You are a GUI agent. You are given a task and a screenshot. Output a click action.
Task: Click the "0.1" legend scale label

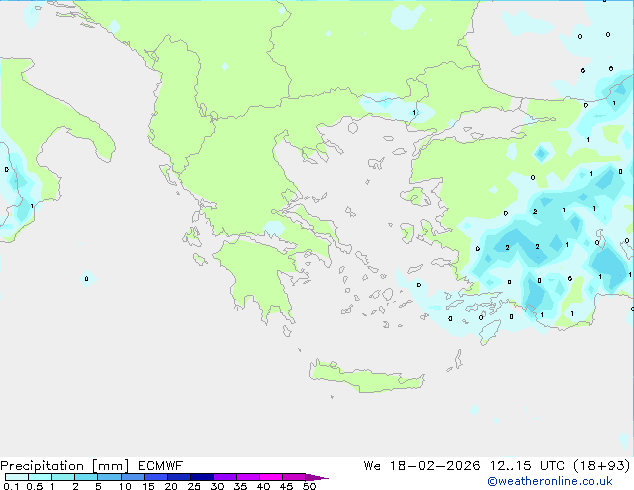11,486
